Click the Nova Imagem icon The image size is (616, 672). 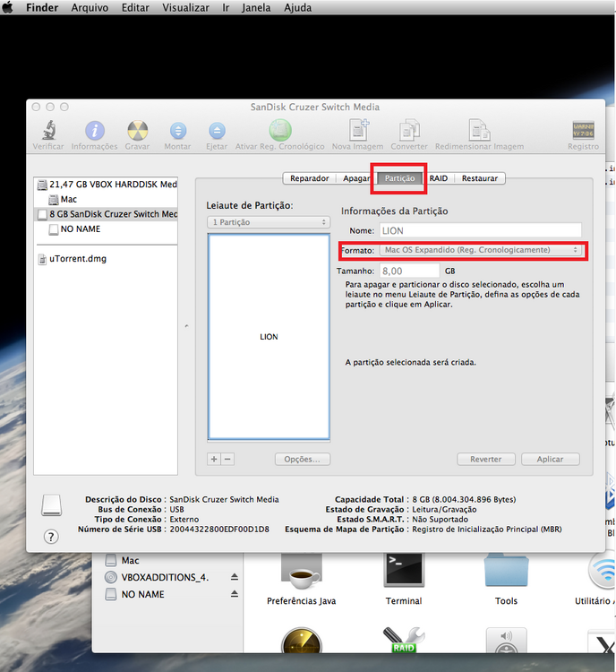[357, 131]
